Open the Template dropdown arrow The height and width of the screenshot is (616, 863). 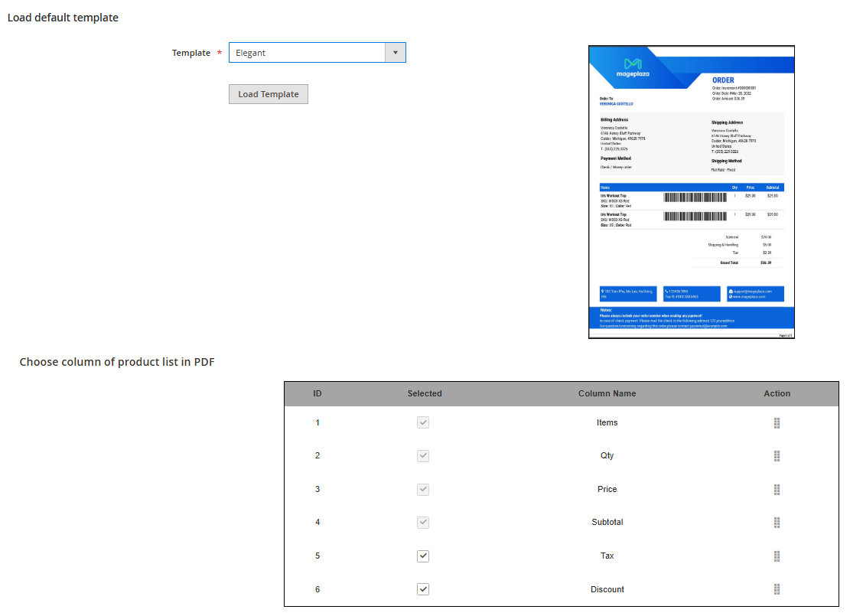pyautogui.click(x=395, y=53)
